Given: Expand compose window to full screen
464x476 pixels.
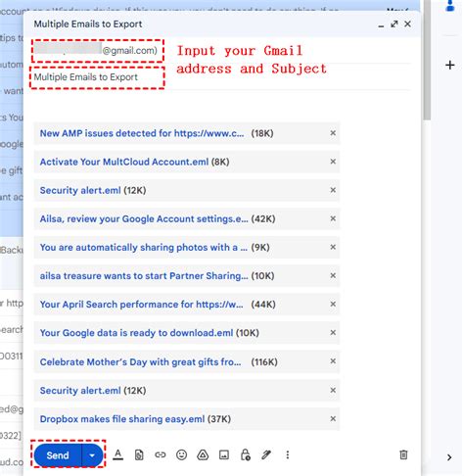Looking at the screenshot, I should (394, 24).
